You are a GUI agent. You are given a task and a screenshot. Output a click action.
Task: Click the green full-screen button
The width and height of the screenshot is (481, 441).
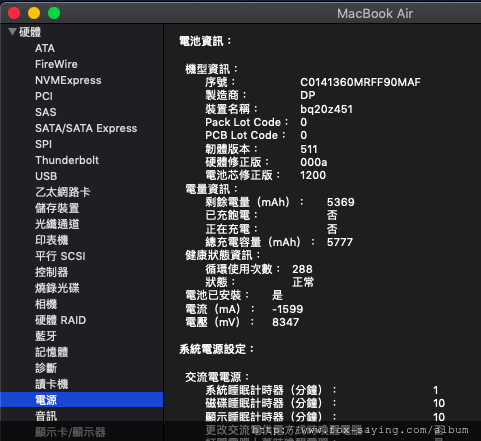click(x=54, y=13)
